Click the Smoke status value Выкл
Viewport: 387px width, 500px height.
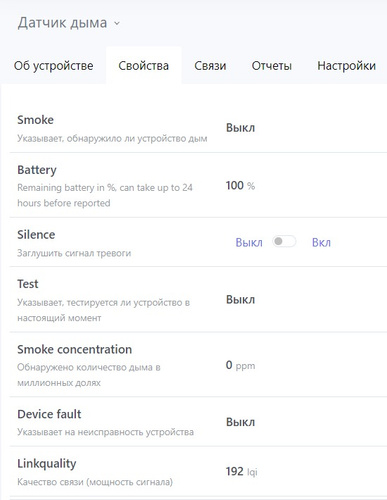(240, 128)
